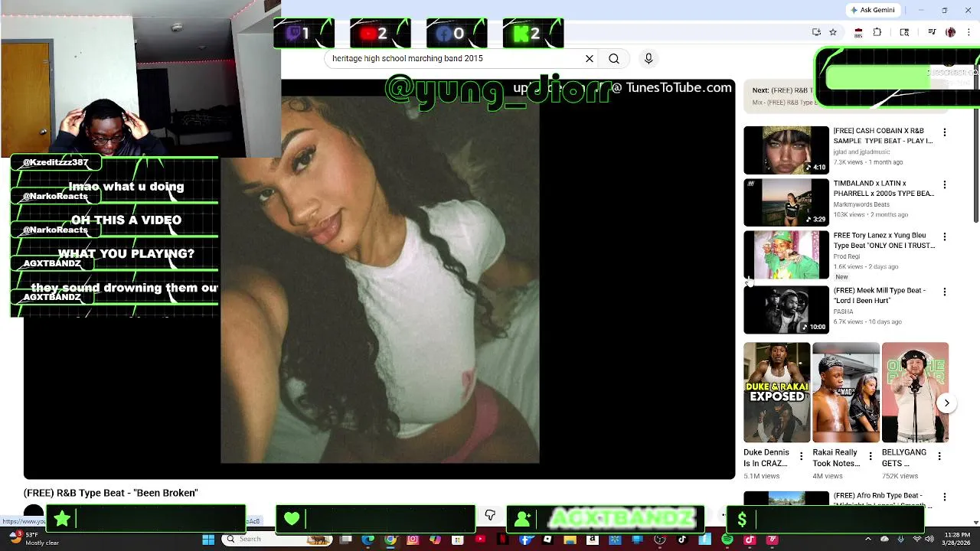The width and height of the screenshot is (980, 551).
Task: Click the Ask Gemini button
Action: (873, 10)
